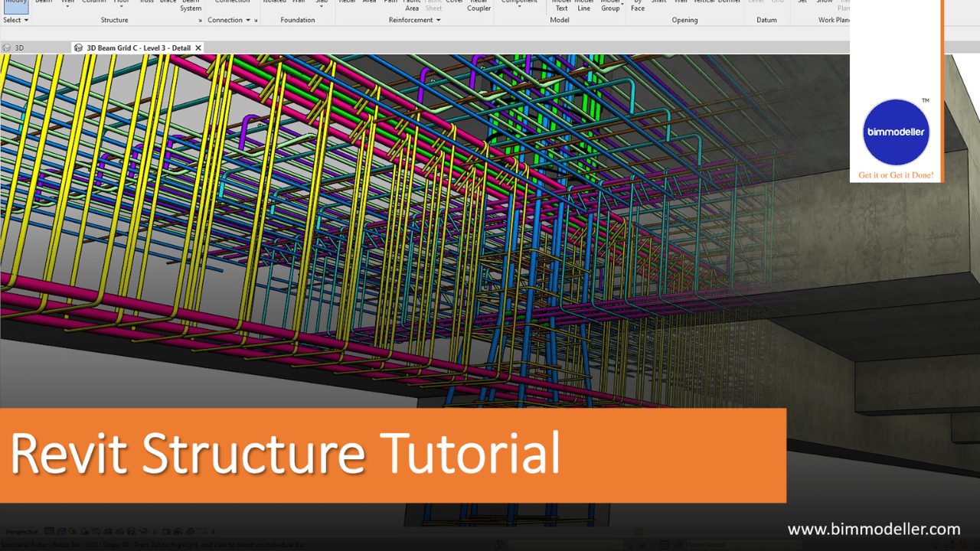Expand the Component tool dropdown arrow
The height and width of the screenshot is (551, 980).
tap(519, 7)
